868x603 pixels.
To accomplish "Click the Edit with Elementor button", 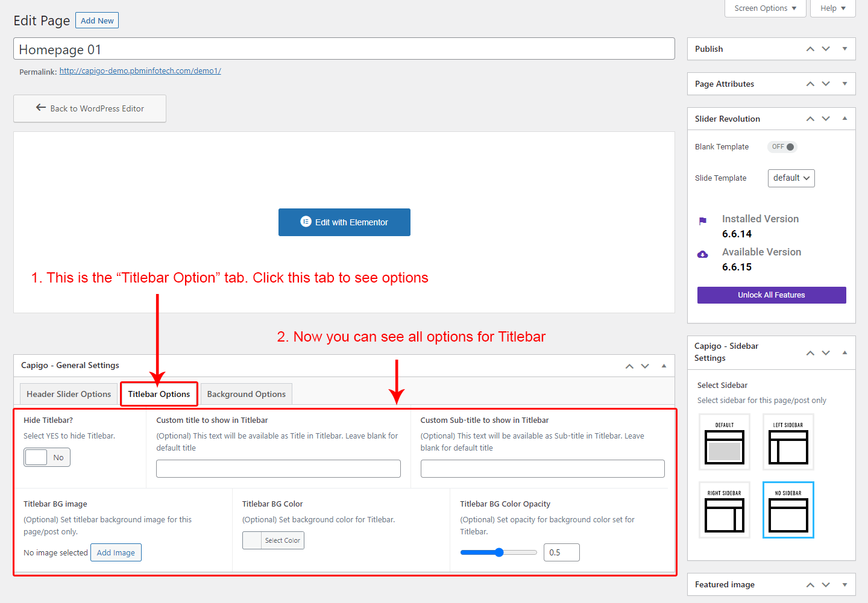I will click(344, 222).
